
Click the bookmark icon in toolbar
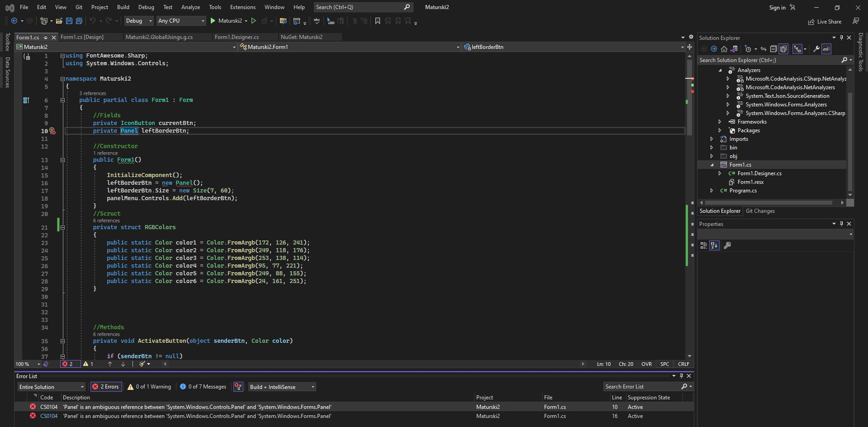tap(378, 21)
